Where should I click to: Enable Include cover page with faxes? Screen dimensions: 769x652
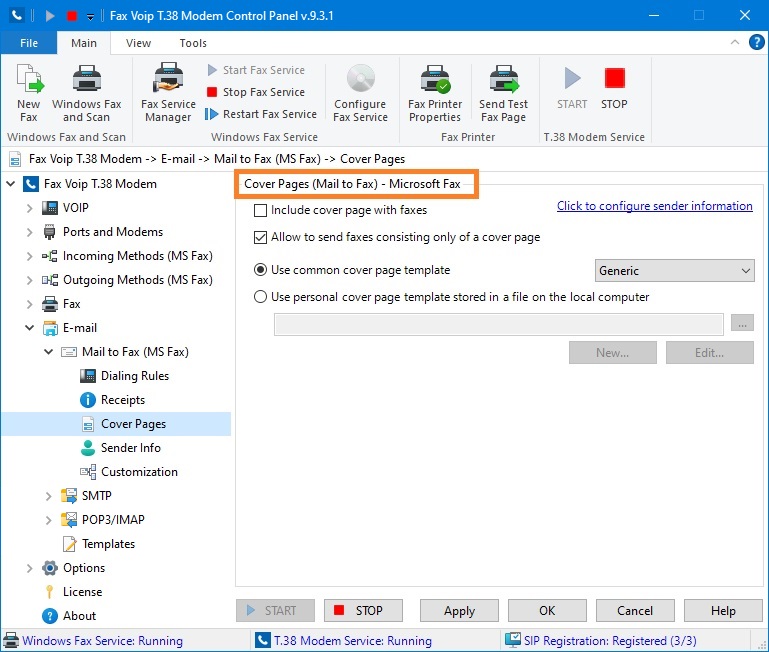click(x=260, y=210)
